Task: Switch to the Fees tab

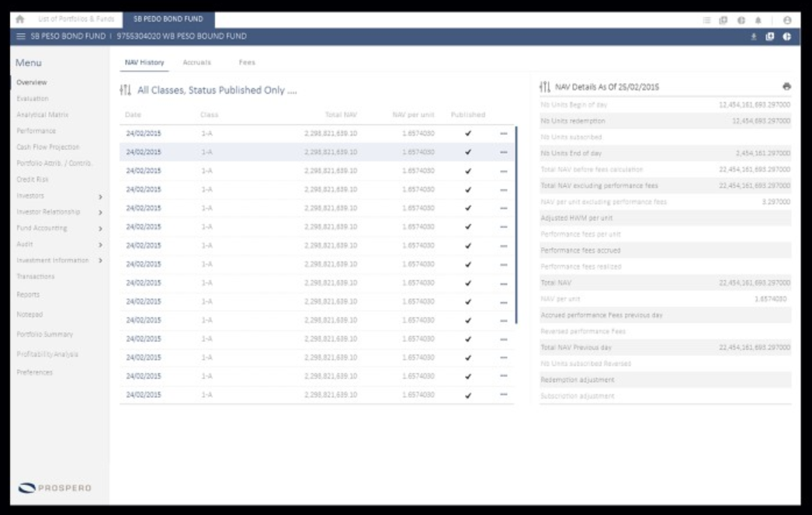Action: pos(247,62)
